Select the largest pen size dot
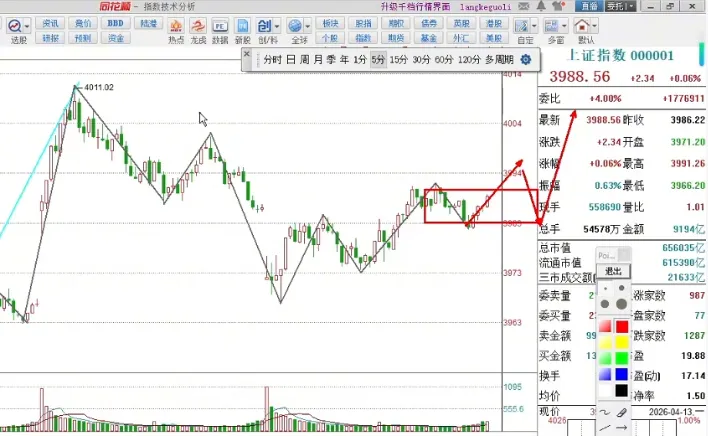708x436 pixels. pos(622,304)
